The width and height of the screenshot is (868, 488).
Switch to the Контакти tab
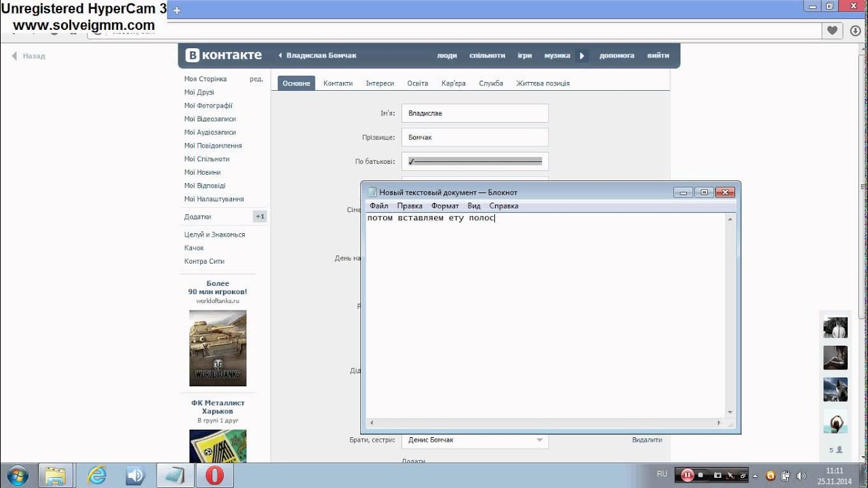tap(338, 83)
